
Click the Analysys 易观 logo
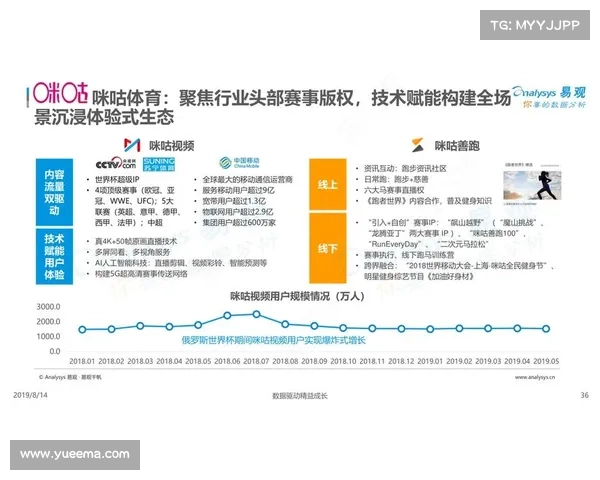(x=549, y=97)
